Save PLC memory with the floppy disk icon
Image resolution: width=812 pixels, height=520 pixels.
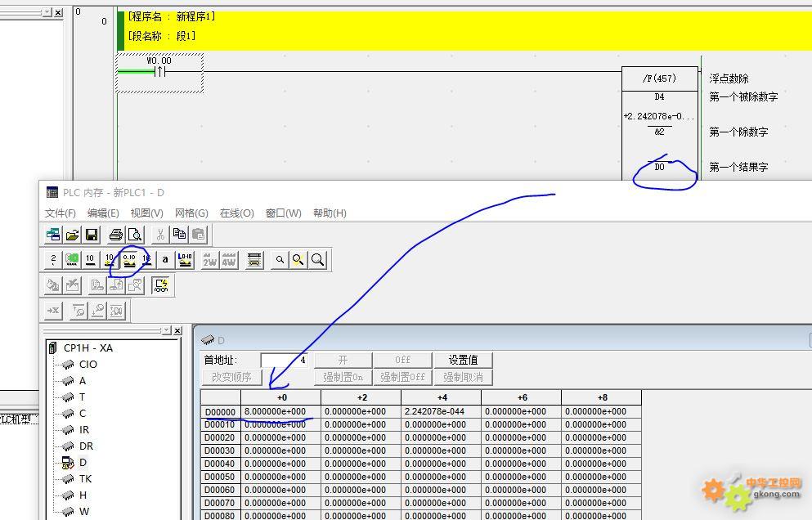click(x=92, y=235)
